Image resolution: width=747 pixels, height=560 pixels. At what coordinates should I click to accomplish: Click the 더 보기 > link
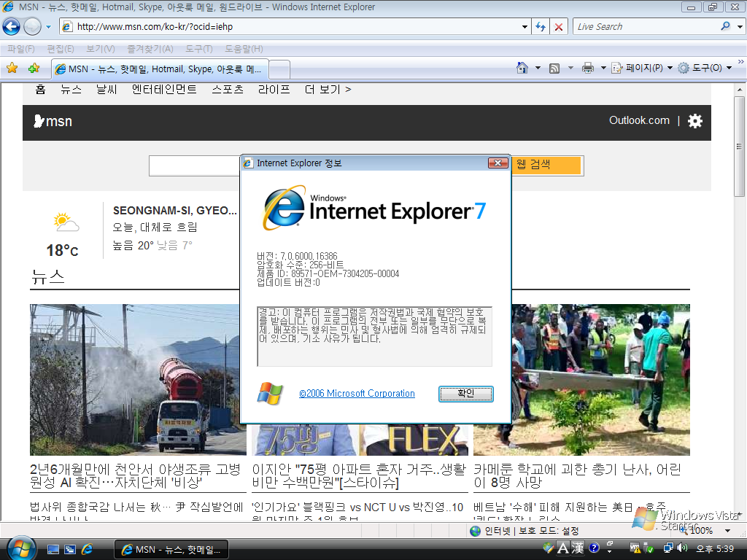point(328,89)
